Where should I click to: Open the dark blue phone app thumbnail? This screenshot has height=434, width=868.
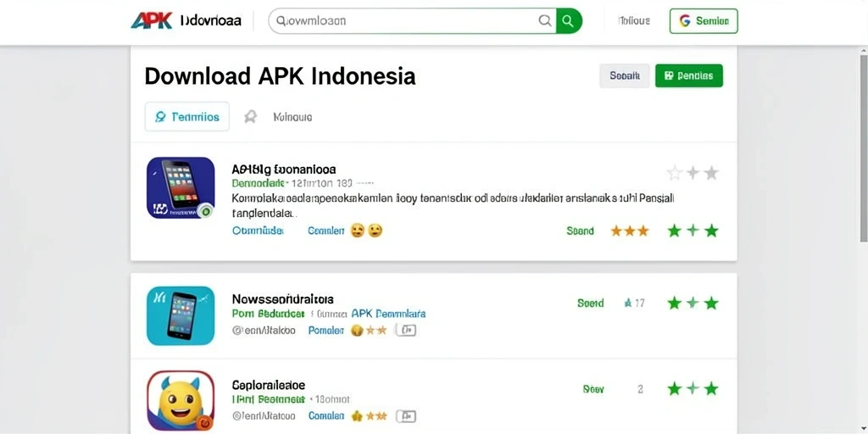pos(181,187)
